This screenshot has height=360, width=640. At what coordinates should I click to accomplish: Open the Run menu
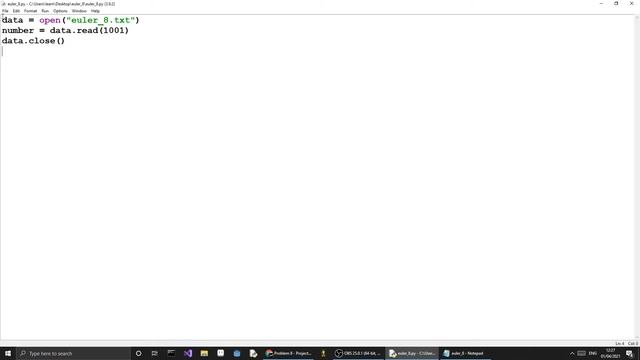(x=45, y=11)
